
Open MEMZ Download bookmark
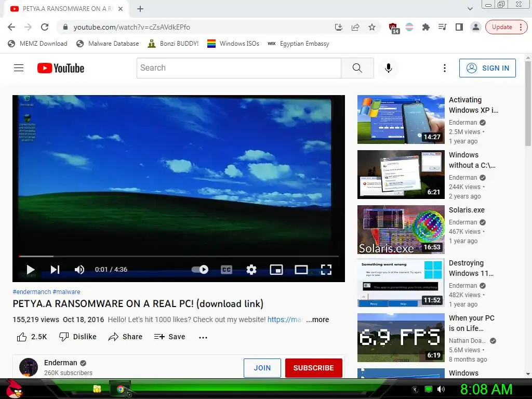tap(37, 44)
